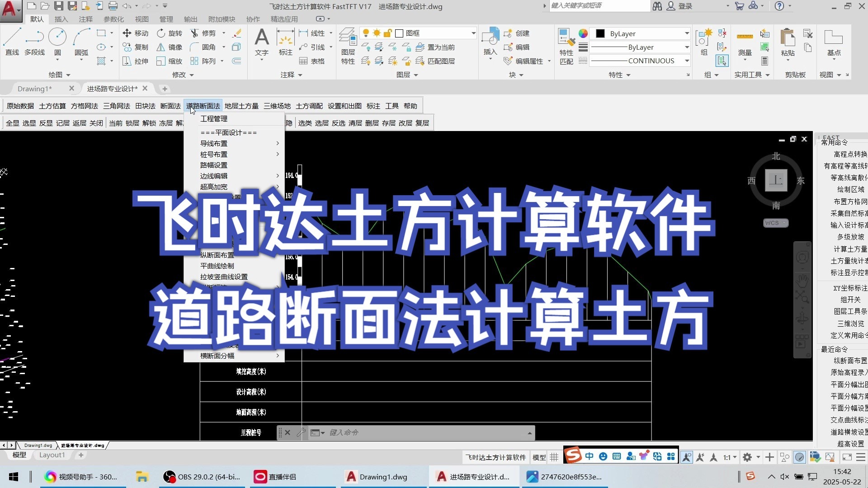Switch to the 参数化 ribbon tab
The width and height of the screenshot is (868, 488).
[113, 19]
